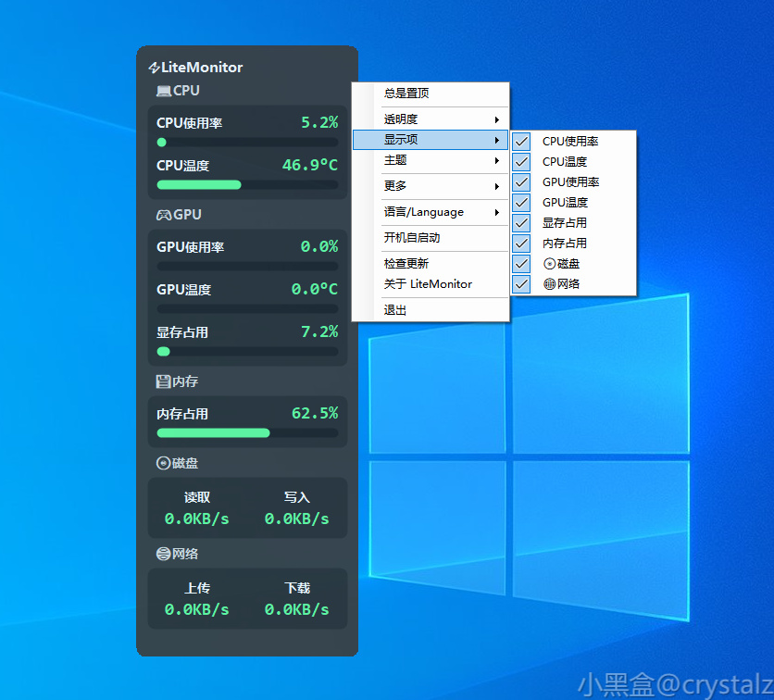Expand the 主题 submenu arrow
Image resolution: width=774 pixels, height=700 pixels.
497,160
